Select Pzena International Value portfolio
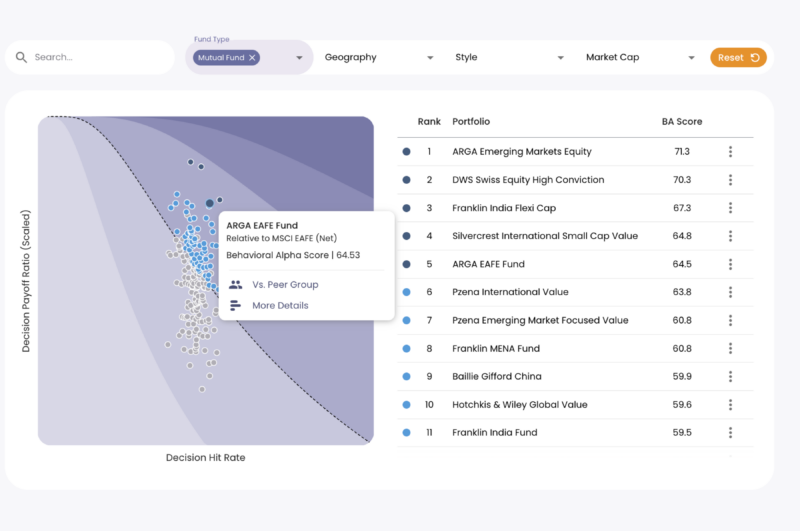The width and height of the screenshot is (800, 531). pos(510,292)
